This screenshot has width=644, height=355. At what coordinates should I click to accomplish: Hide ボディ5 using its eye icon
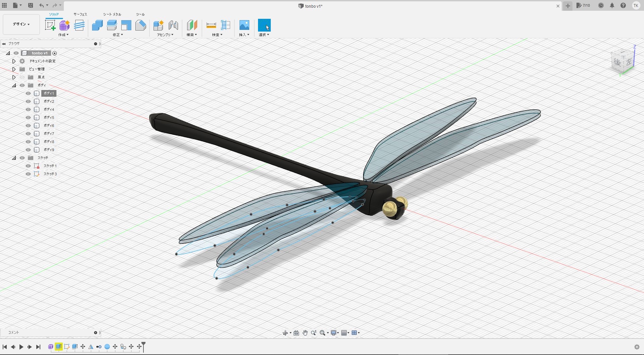coord(28,118)
